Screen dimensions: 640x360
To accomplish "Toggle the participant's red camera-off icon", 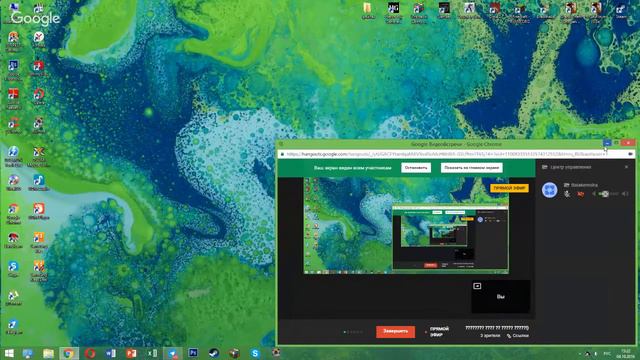I will tap(580, 194).
